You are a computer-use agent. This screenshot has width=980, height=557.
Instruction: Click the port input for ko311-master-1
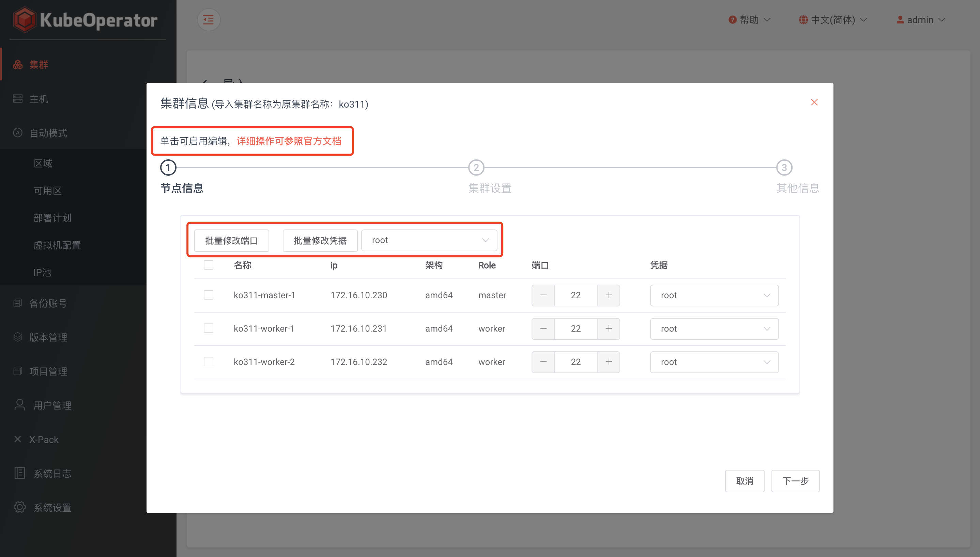(576, 295)
